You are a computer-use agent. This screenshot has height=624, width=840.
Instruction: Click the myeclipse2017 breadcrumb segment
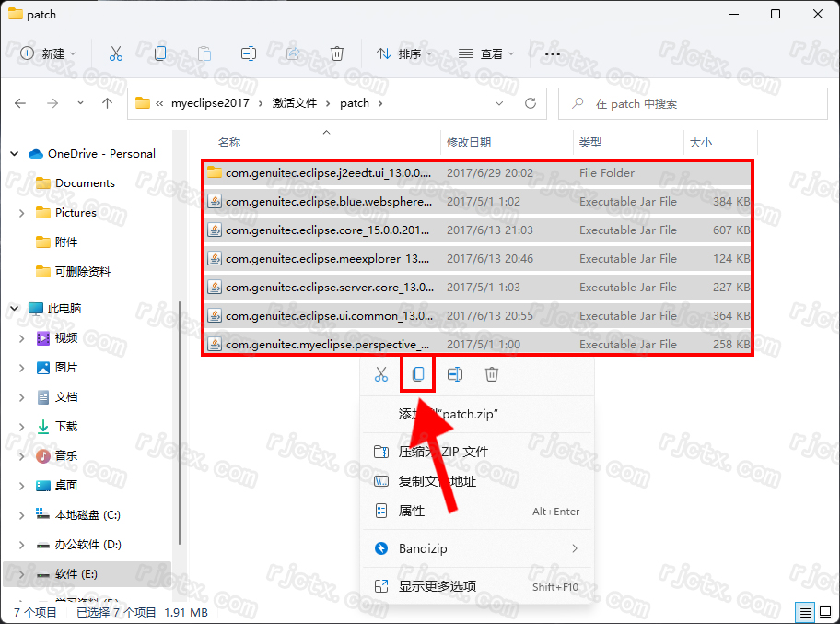click(x=210, y=103)
